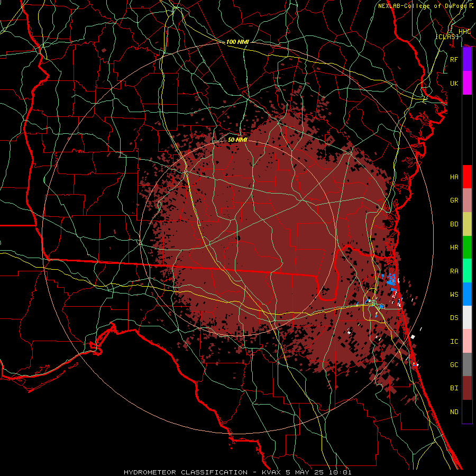The width and height of the screenshot is (476, 476).
Task: Click the HR legend label
Action: [454, 248]
